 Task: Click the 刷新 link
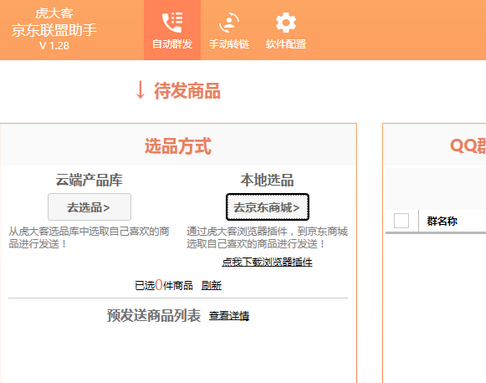point(211,285)
